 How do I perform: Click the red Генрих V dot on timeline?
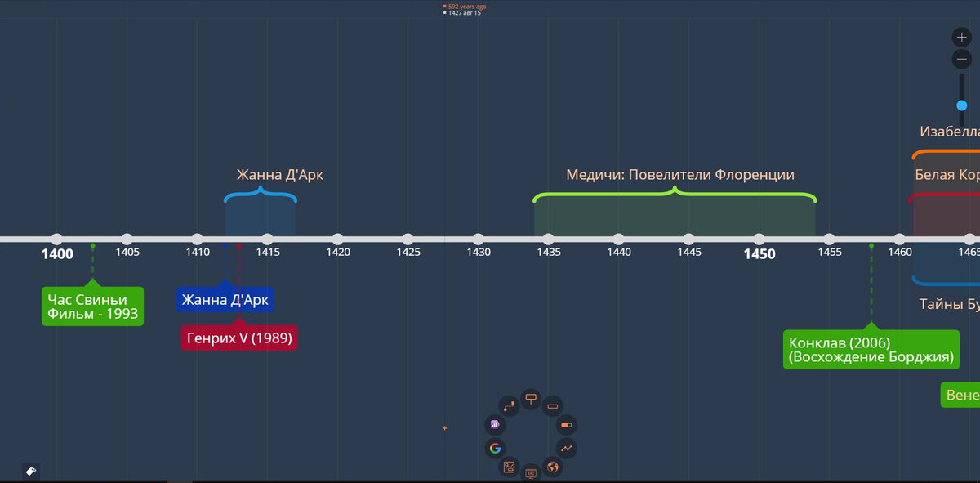pos(239,245)
